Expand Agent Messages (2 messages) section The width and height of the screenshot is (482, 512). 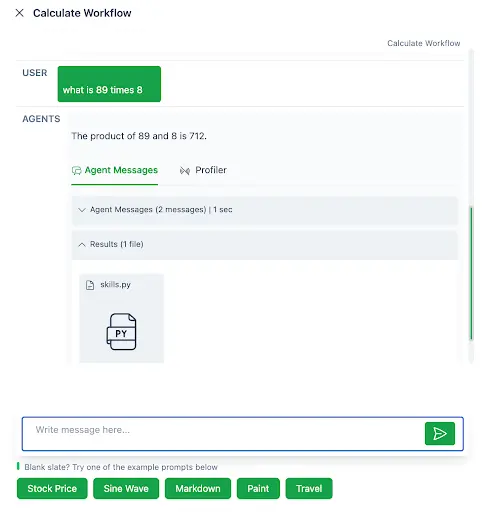click(265, 210)
